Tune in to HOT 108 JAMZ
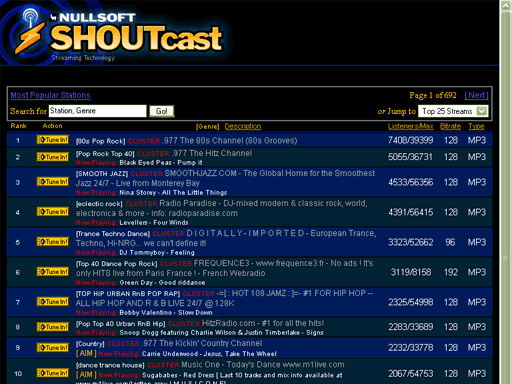 (x=53, y=302)
